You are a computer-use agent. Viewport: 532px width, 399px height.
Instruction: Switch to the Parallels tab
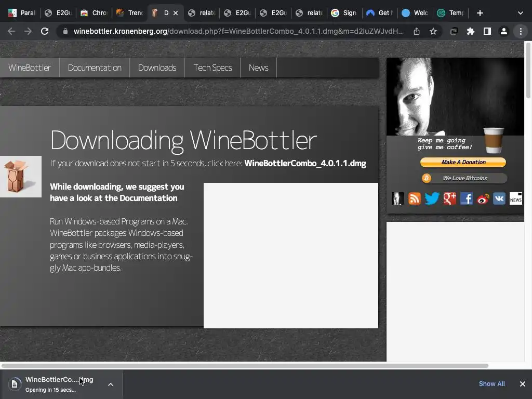click(x=22, y=13)
